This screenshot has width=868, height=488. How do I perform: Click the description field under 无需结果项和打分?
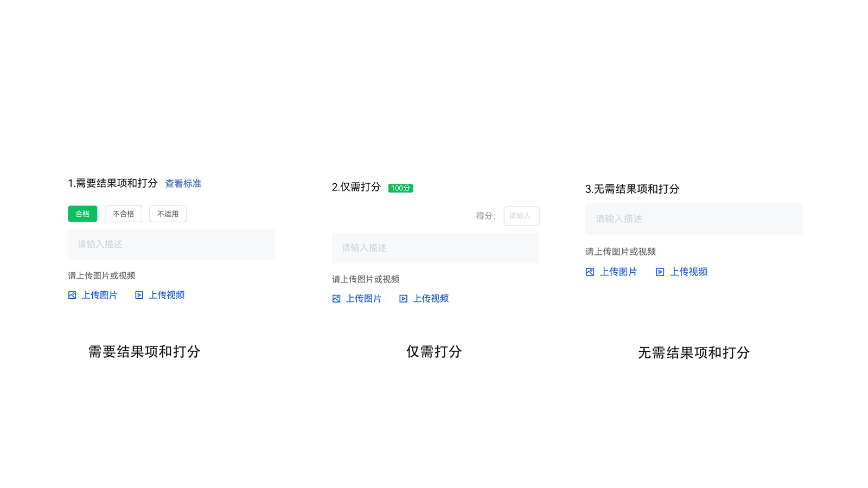693,219
